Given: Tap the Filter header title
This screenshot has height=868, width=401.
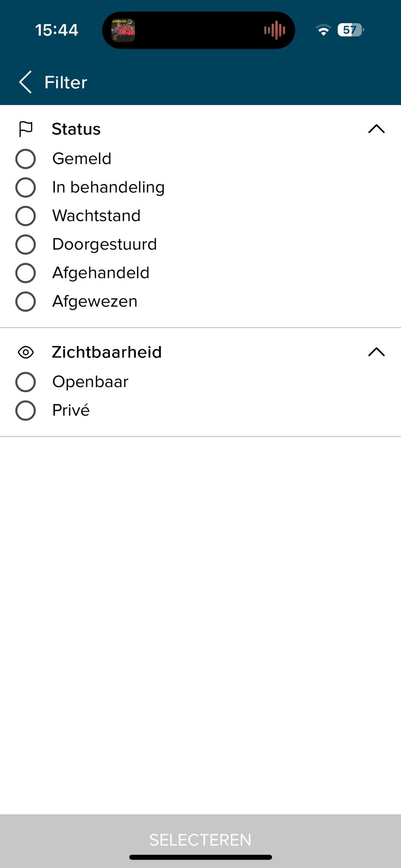Looking at the screenshot, I should click(x=66, y=82).
